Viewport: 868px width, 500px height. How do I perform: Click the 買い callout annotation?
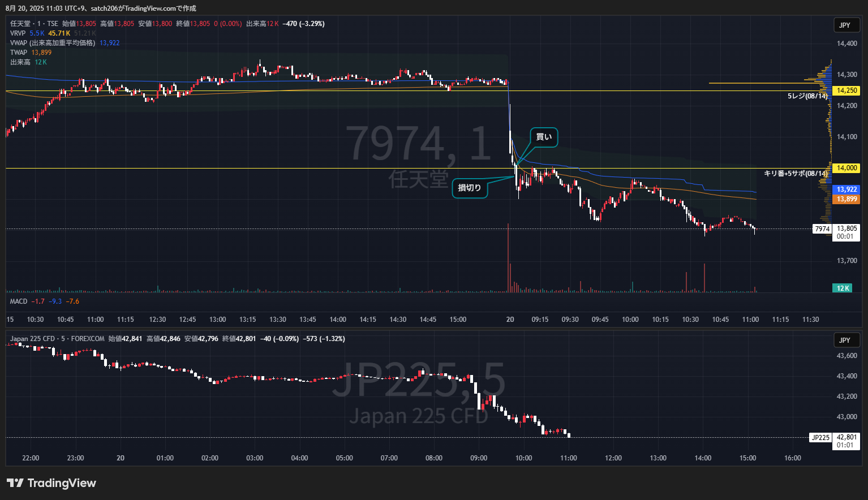click(x=544, y=137)
